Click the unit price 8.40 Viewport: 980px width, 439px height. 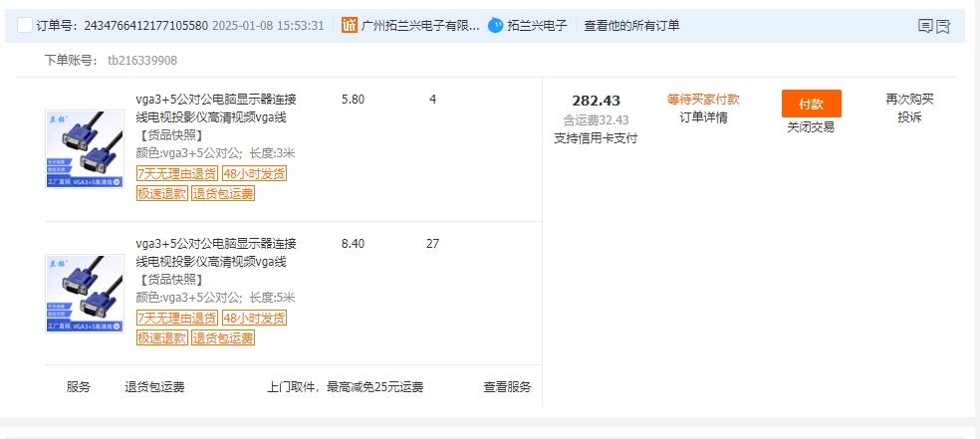354,244
